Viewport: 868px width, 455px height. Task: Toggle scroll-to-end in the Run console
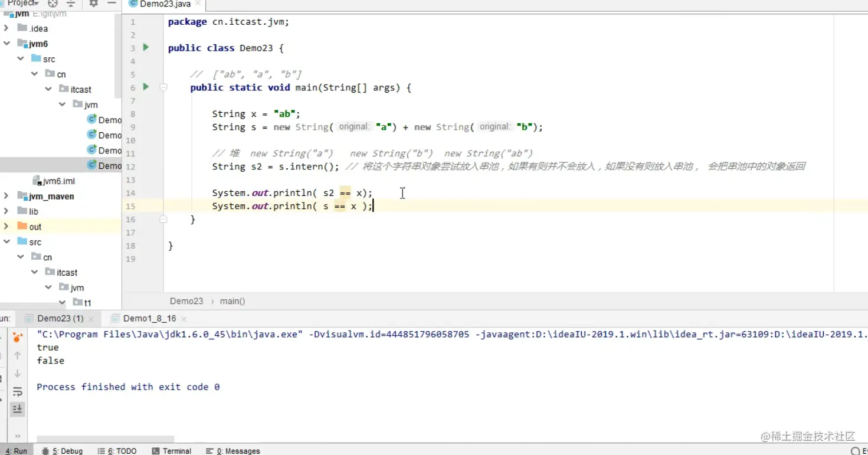(x=17, y=408)
